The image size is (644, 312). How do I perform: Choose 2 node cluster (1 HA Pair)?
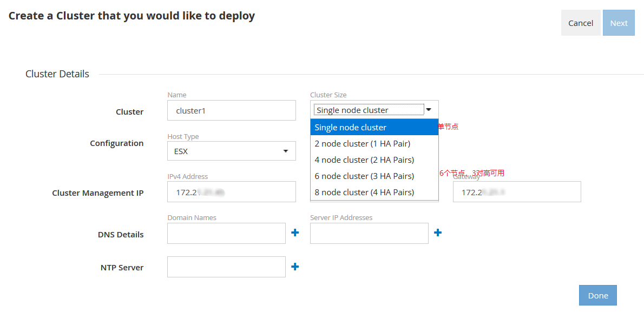click(374, 144)
